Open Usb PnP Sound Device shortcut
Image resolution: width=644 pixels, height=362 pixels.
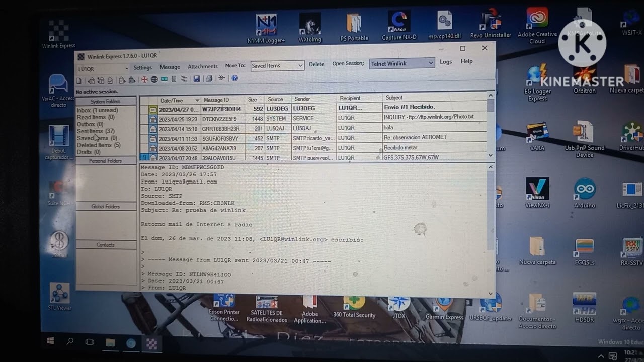tap(584, 139)
